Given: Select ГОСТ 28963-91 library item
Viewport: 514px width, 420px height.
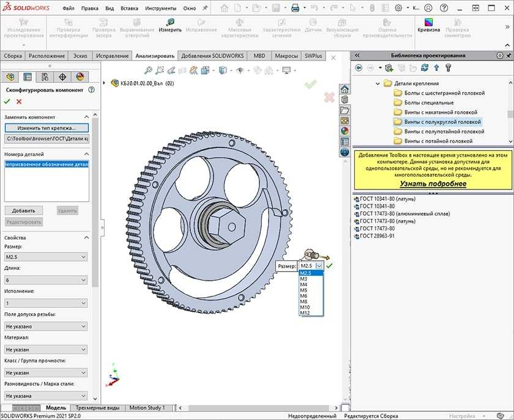Looking at the screenshot, I should (374, 236).
